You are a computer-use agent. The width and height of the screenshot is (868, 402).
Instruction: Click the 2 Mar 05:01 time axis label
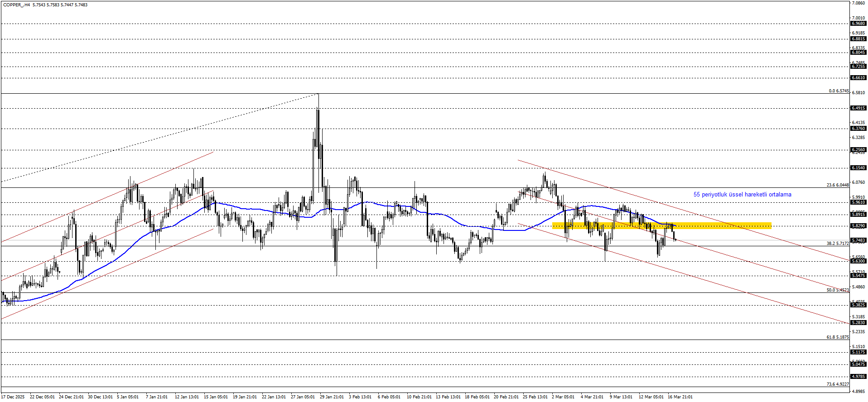[563, 397]
